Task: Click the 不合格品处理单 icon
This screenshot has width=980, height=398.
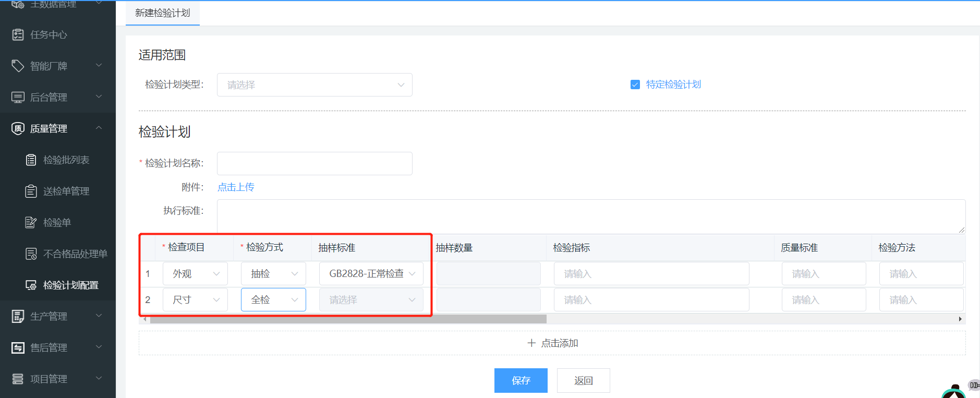Action: coord(31,254)
